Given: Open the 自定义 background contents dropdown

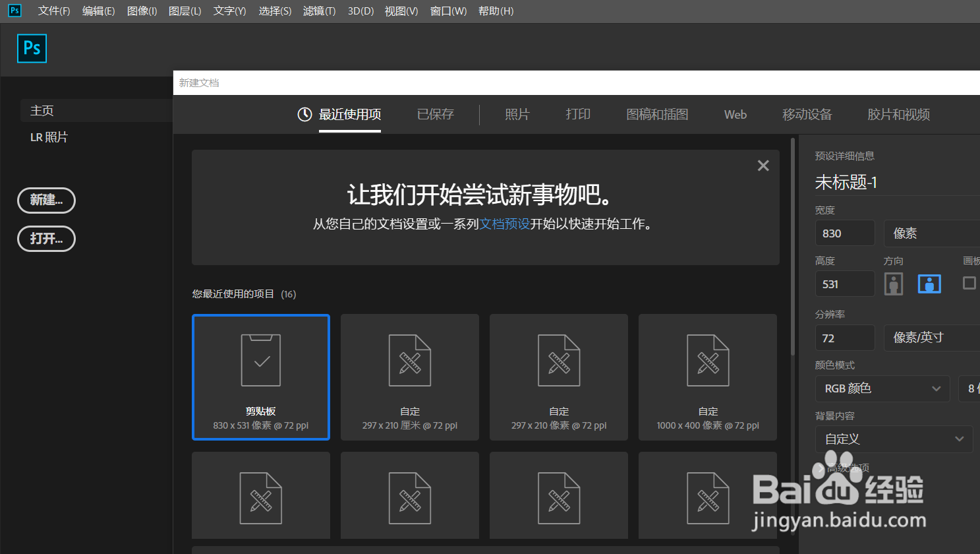Looking at the screenshot, I should pyautogui.click(x=894, y=439).
